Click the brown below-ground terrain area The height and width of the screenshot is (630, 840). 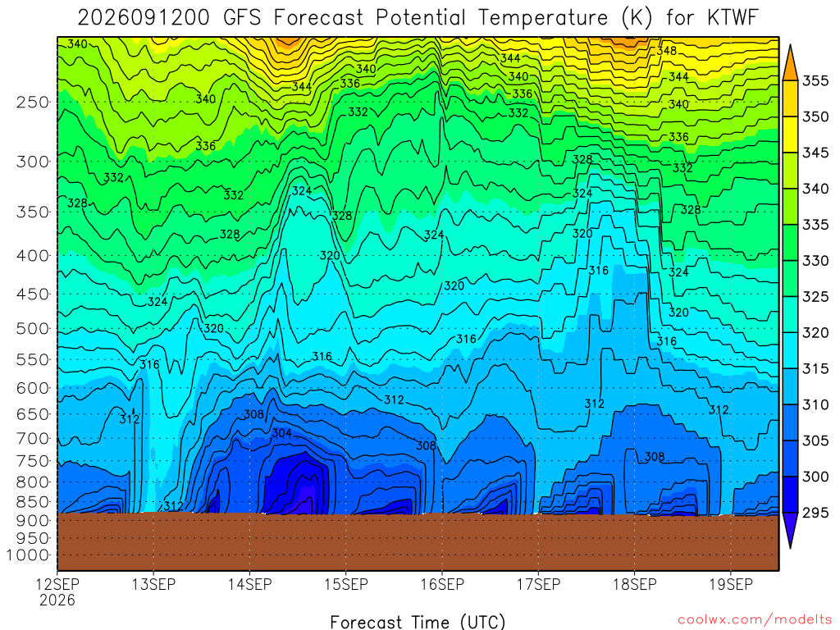click(x=418, y=541)
